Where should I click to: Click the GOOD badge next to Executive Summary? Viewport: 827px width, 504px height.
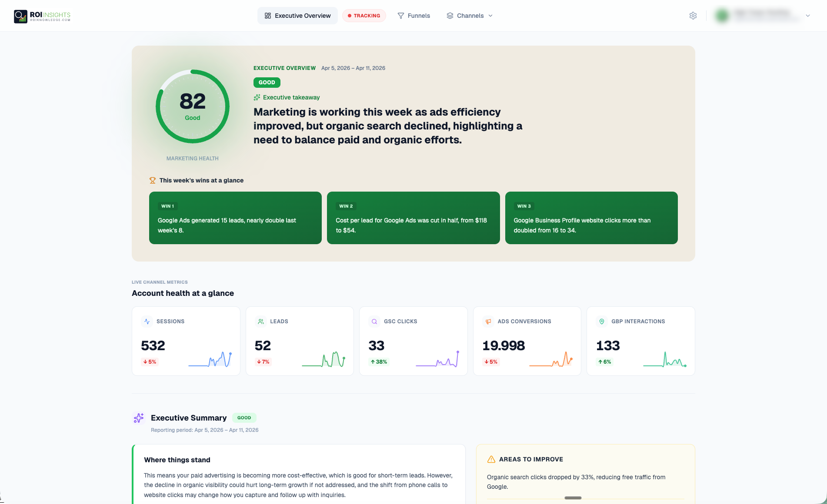244,418
